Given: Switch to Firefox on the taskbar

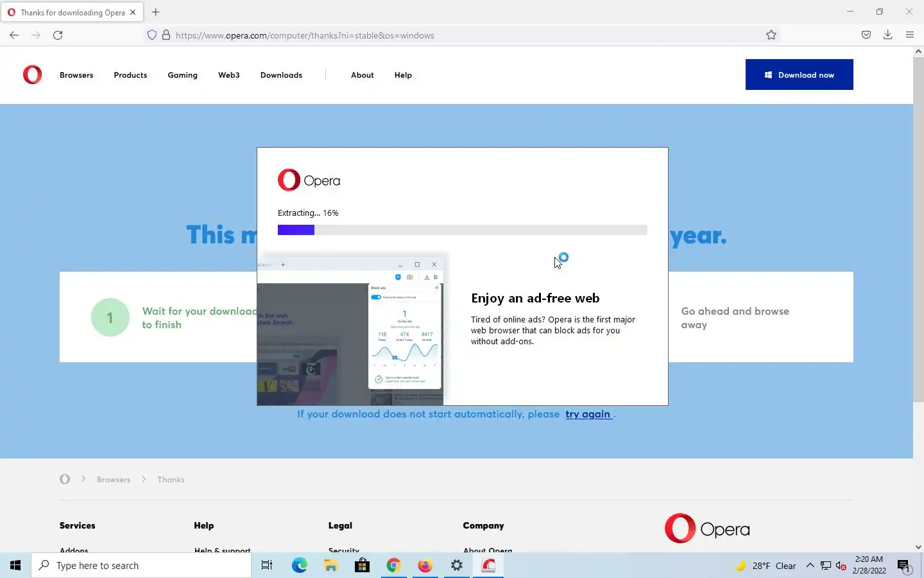Looking at the screenshot, I should [x=425, y=566].
